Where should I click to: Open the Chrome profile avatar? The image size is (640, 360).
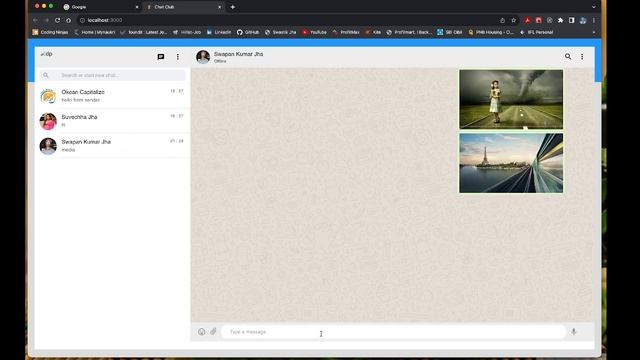(x=583, y=20)
